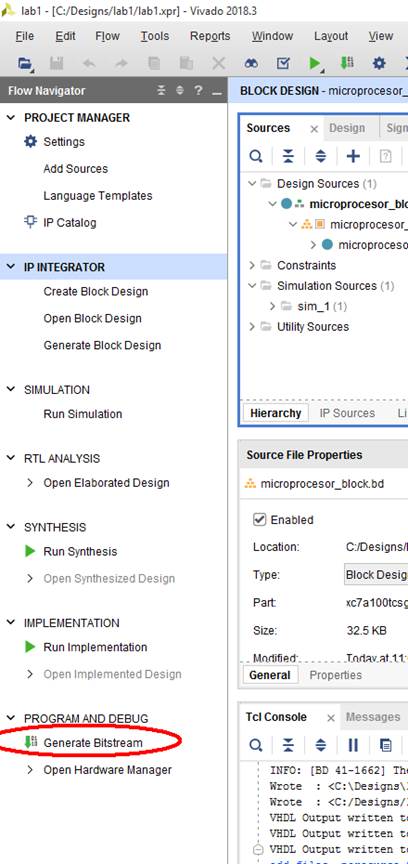This screenshot has height=864, width=408.
Task: Click the Type field Block Design box
Action: 376,575
